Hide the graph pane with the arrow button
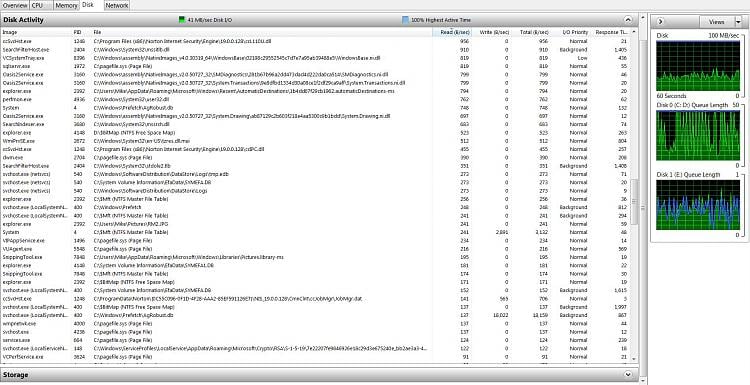The height and width of the screenshot is (385, 750). 660,22
